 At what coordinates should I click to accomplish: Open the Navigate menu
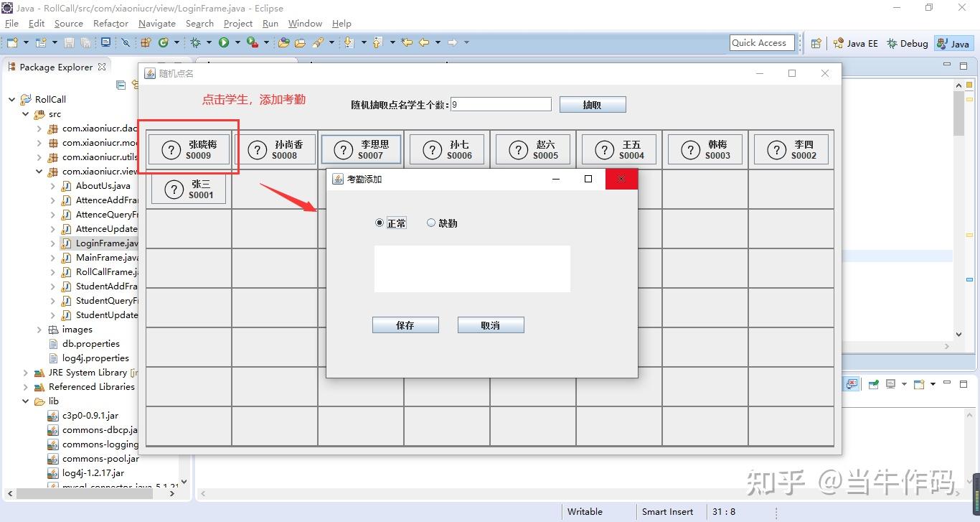pyautogui.click(x=157, y=24)
